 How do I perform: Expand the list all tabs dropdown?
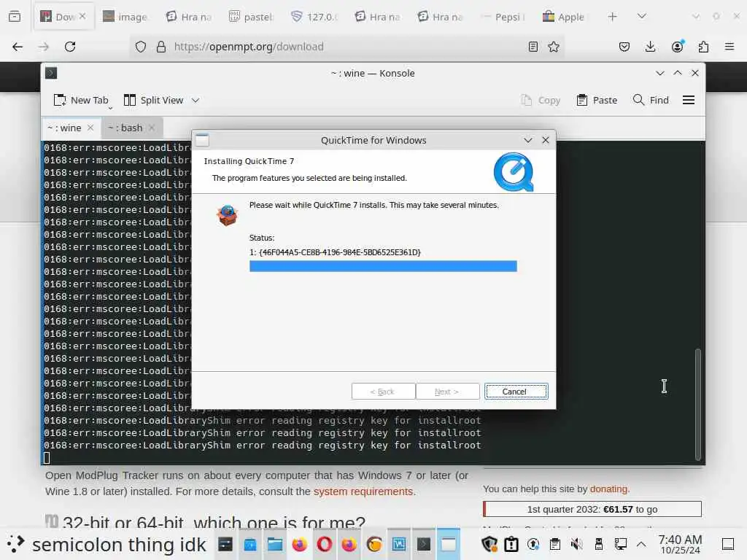[x=642, y=17]
